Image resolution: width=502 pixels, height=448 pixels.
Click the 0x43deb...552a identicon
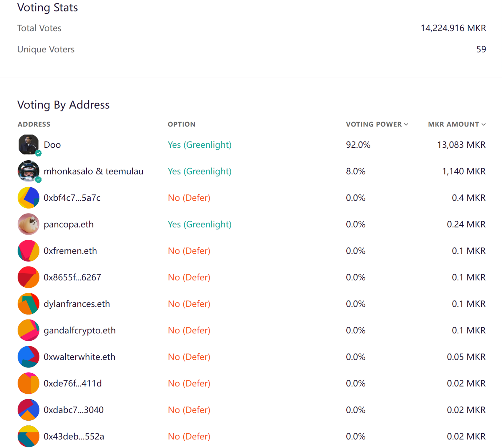coord(28,436)
